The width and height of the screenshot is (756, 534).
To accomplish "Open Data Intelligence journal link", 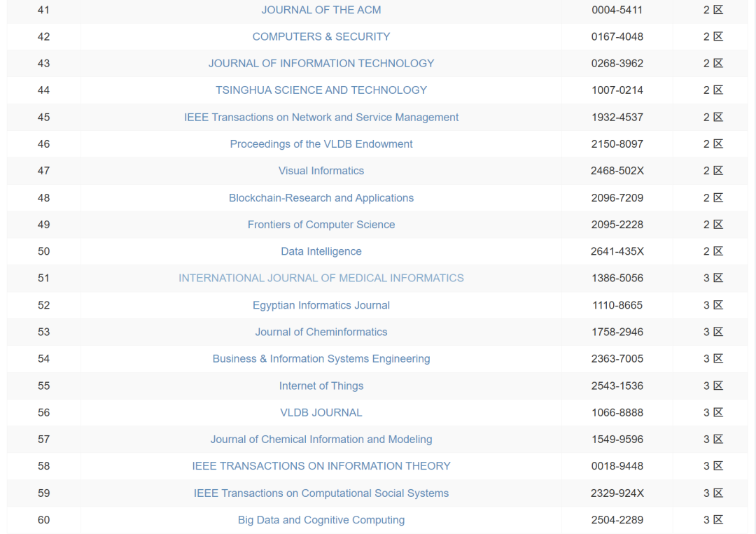I will [x=321, y=251].
